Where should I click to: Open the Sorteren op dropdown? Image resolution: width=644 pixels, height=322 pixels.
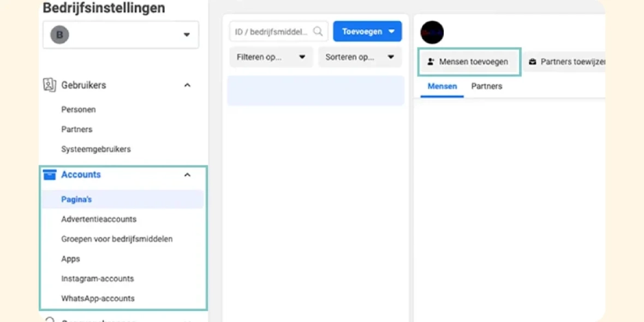pos(360,57)
